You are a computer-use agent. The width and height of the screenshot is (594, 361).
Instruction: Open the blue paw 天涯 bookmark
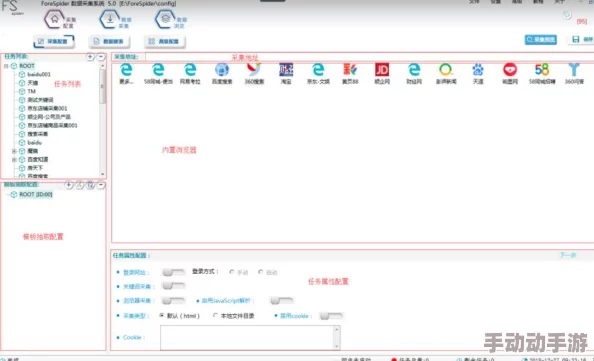tap(478, 70)
